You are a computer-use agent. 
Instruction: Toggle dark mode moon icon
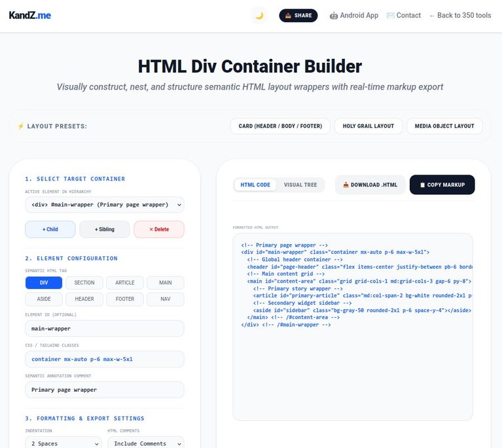pyautogui.click(x=259, y=15)
